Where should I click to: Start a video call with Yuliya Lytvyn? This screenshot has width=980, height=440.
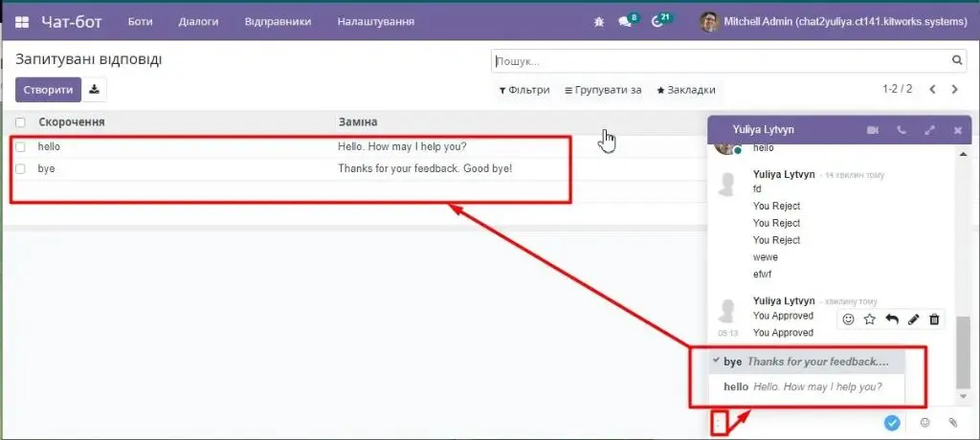pyautogui.click(x=872, y=129)
